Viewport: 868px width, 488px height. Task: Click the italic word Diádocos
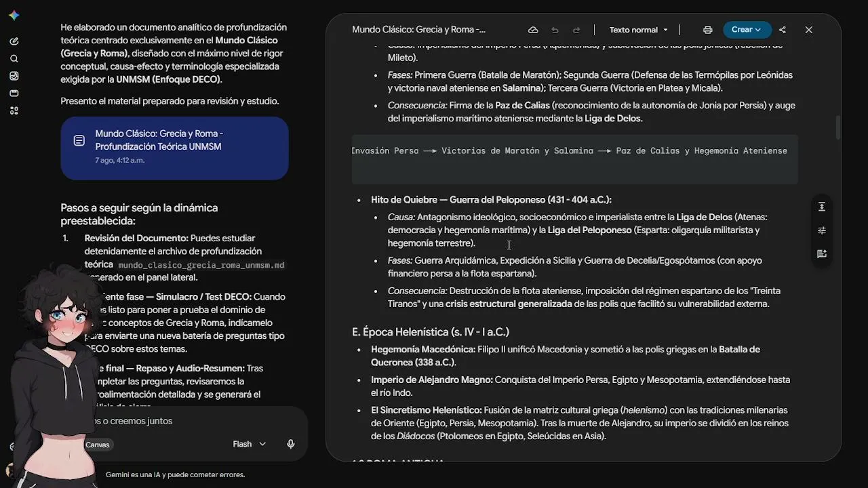tap(416, 436)
